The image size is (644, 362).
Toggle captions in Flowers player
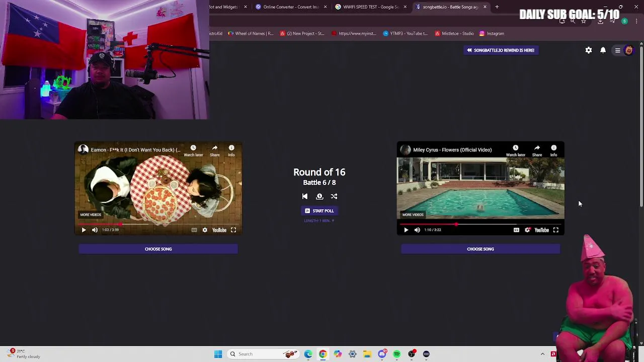[x=516, y=230]
